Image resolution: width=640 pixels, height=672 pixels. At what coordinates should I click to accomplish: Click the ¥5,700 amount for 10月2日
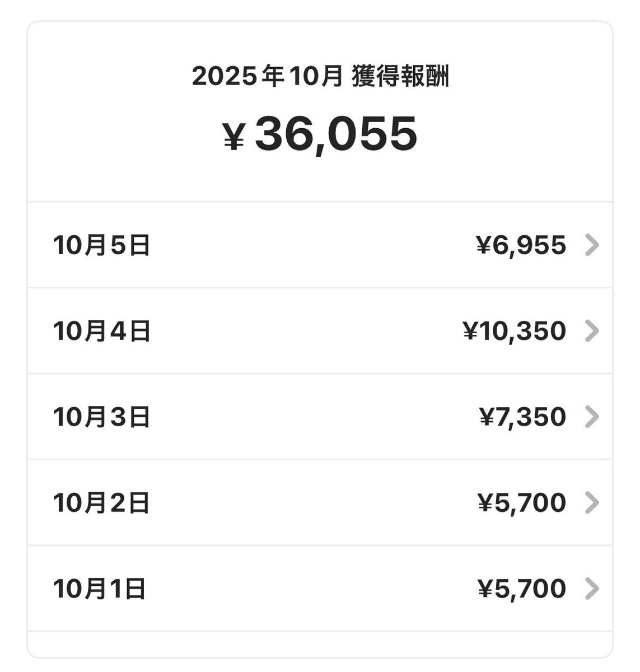(521, 502)
